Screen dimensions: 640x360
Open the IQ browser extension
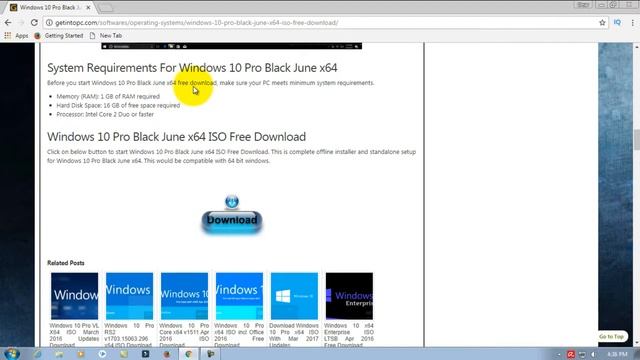coord(617,23)
